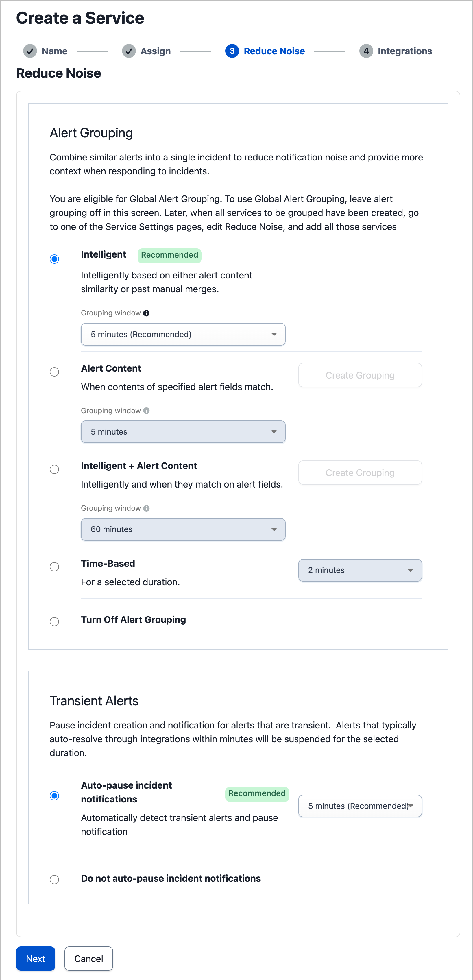Click Create Grouping next to Alert Content
473x980 pixels.
(x=360, y=375)
